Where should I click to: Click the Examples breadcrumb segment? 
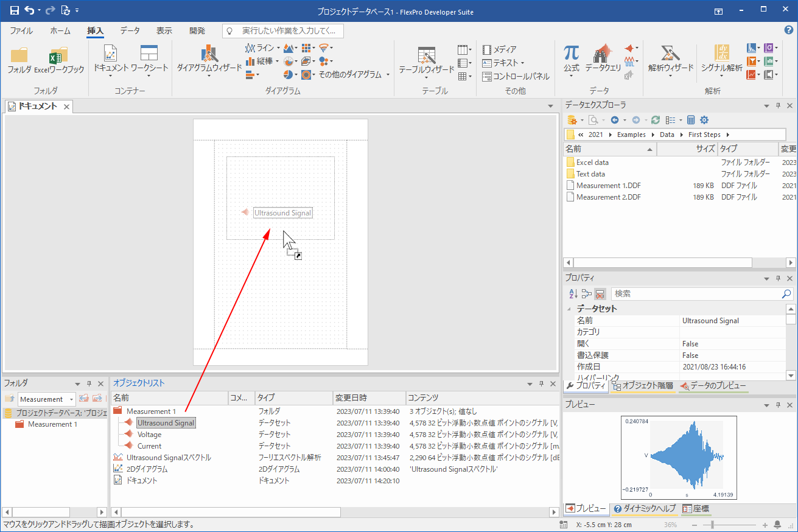[x=631, y=135]
